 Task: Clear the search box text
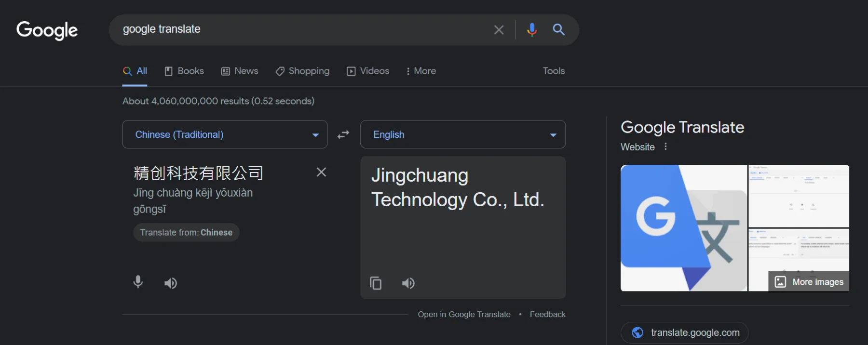coord(499,30)
